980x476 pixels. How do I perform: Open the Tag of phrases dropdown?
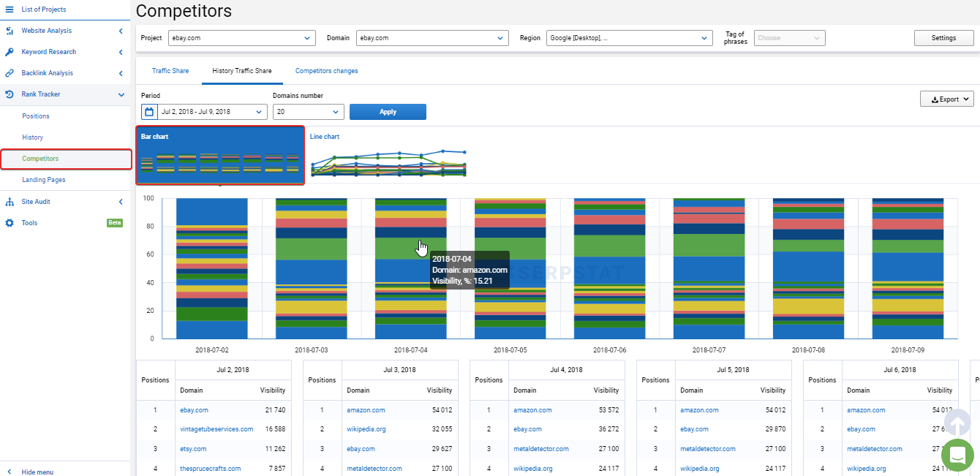(x=790, y=38)
